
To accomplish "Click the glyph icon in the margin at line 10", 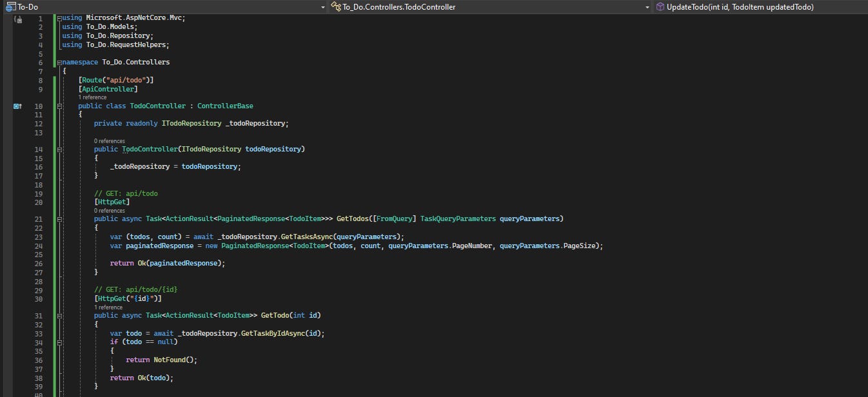I will 17,106.
